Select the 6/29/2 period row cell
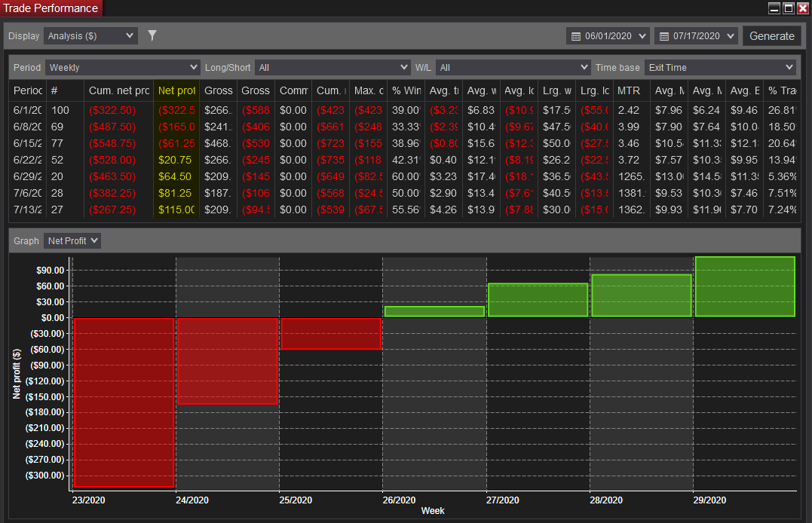812x523 pixels. [28, 176]
